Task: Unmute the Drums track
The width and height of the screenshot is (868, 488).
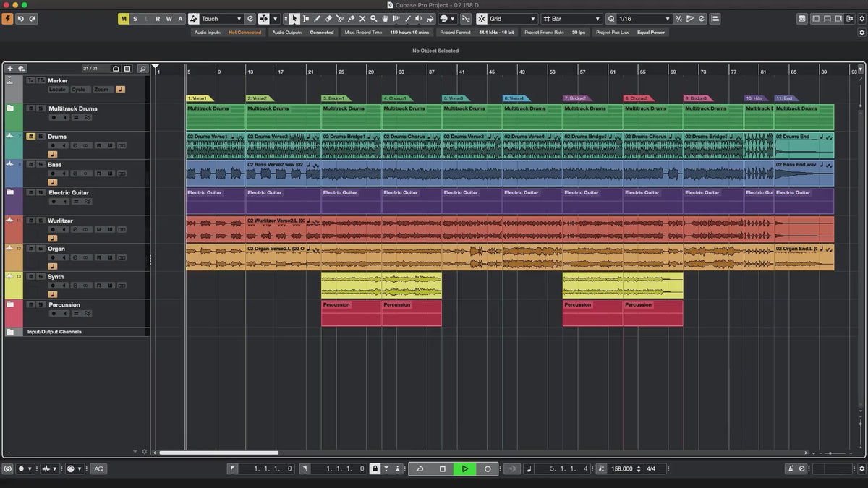Action: (31, 136)
